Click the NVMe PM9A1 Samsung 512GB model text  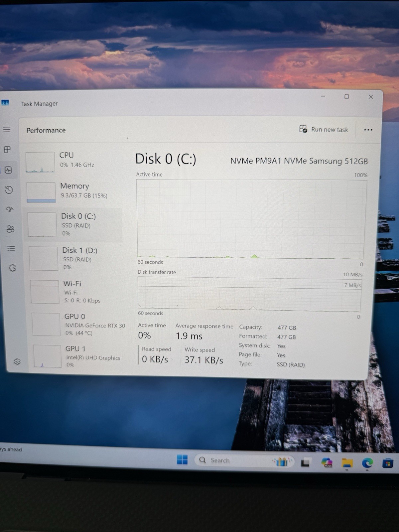coord(299,161)
